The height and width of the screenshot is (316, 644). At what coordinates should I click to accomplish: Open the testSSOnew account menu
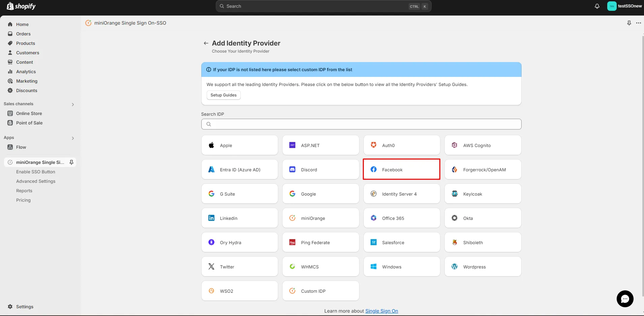[x=625, y=6]
